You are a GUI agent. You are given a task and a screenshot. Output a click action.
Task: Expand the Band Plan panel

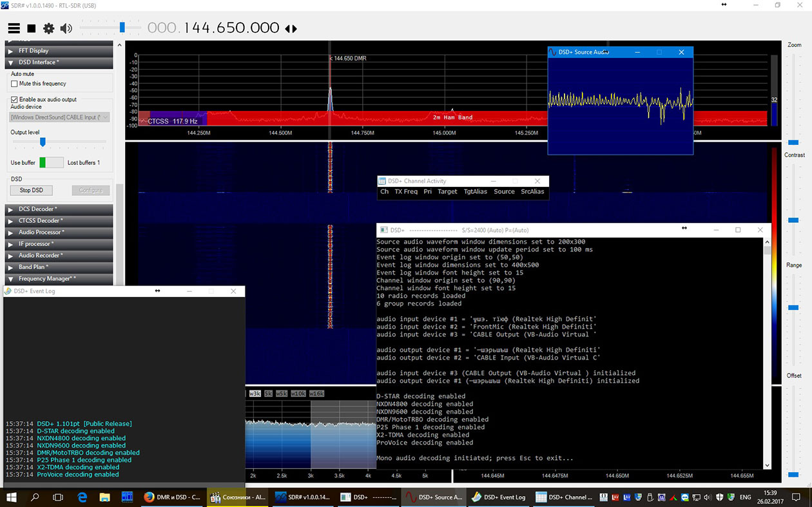[59, 267]
